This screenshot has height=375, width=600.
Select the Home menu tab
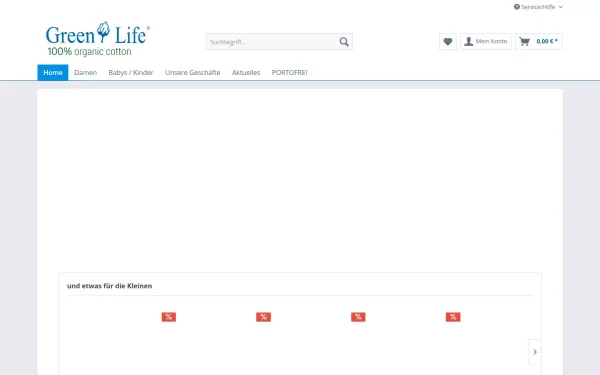pyautogui.click(x=53, y=72)
